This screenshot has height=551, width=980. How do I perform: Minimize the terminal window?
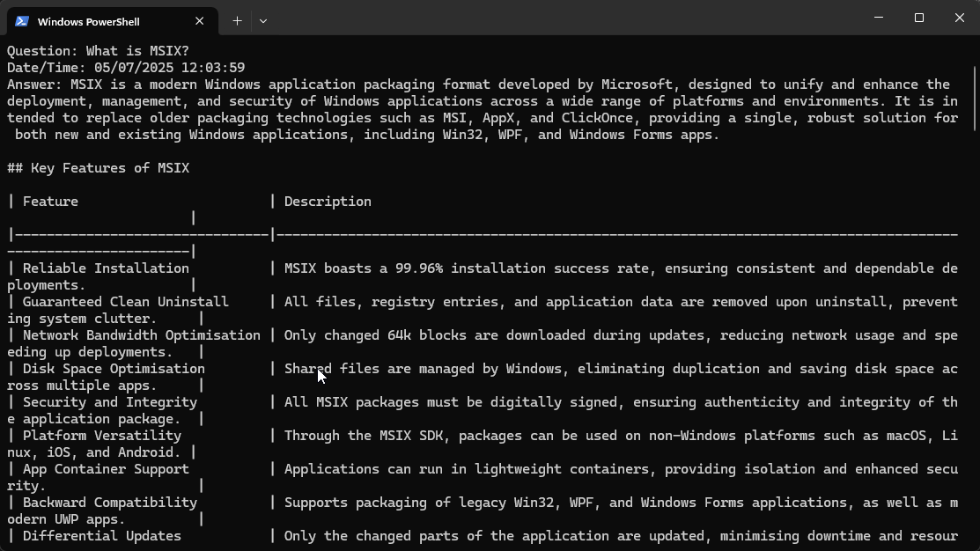[879, 18]
